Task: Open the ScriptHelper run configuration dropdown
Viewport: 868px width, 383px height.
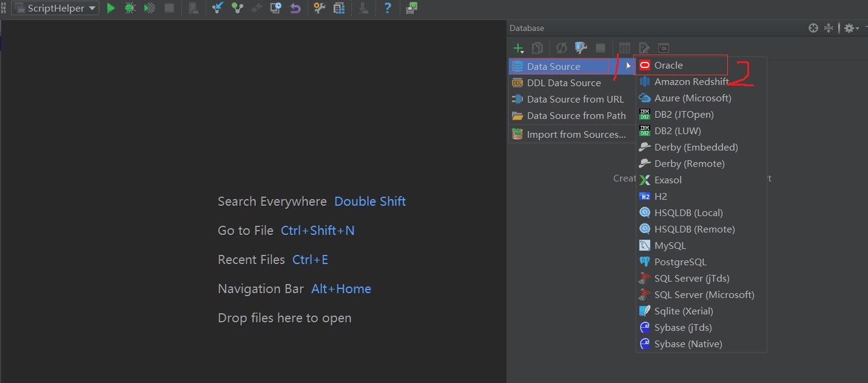Action: click(53, 8)
